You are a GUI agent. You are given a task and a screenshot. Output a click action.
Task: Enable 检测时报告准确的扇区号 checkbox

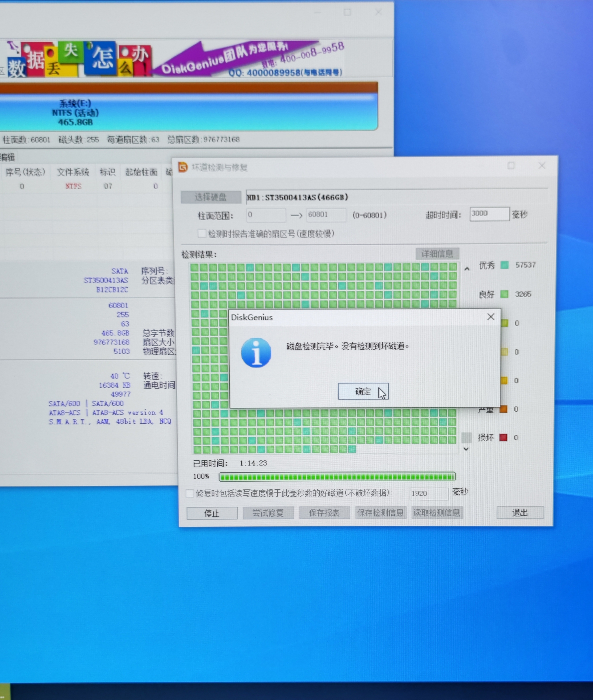tap(202, 233)
